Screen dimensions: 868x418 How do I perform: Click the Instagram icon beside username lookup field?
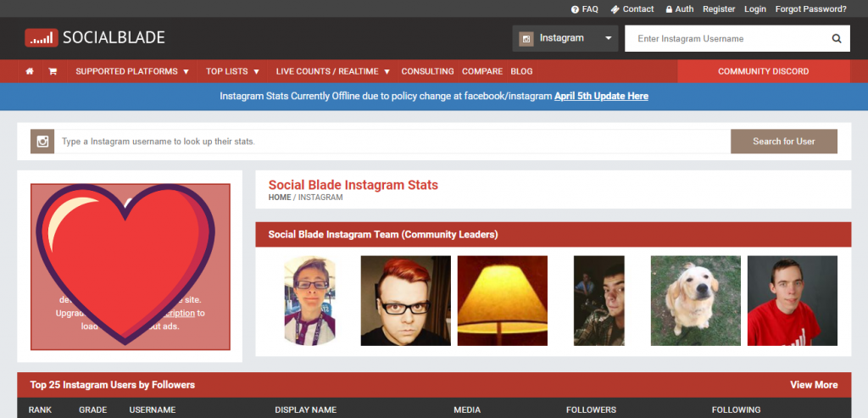tap(42, 142)
